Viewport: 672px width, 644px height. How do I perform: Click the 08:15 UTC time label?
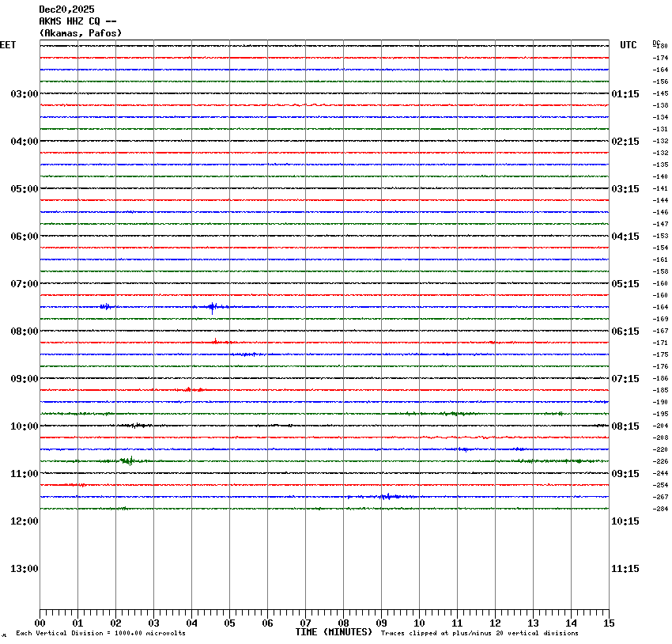tap(625, 426)
